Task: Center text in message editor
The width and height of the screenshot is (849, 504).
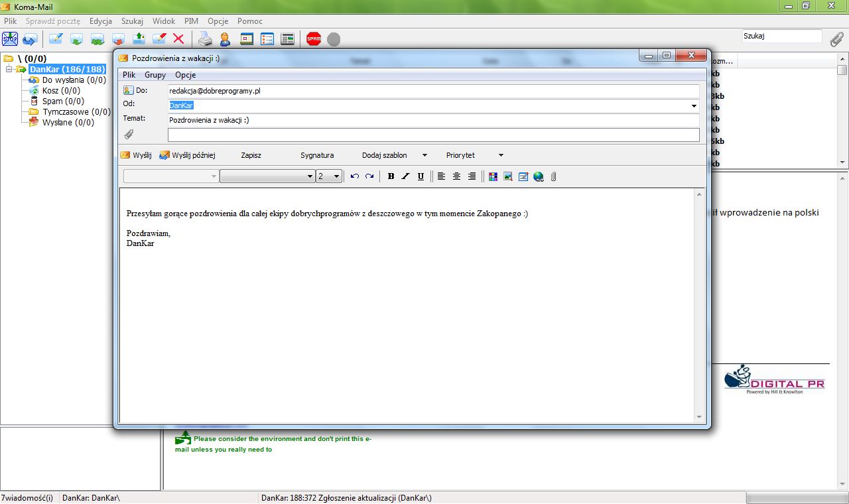Action: click(x=456, y=176)
